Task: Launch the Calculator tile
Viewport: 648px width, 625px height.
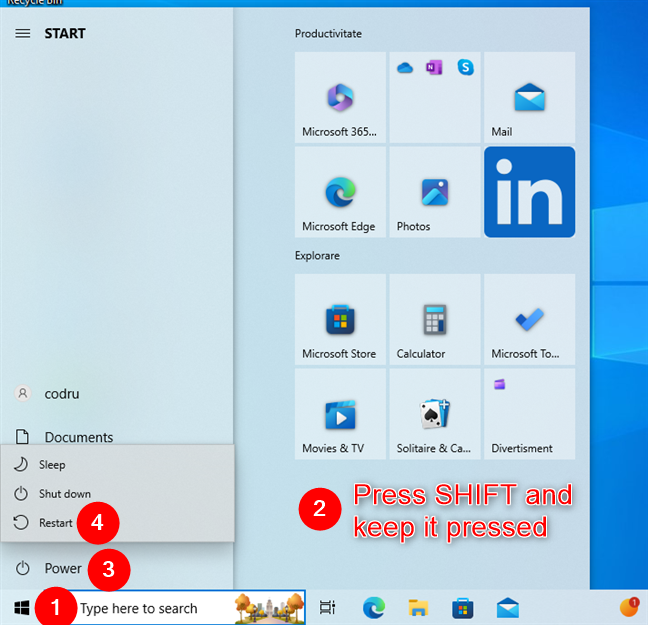Action: 435,320
